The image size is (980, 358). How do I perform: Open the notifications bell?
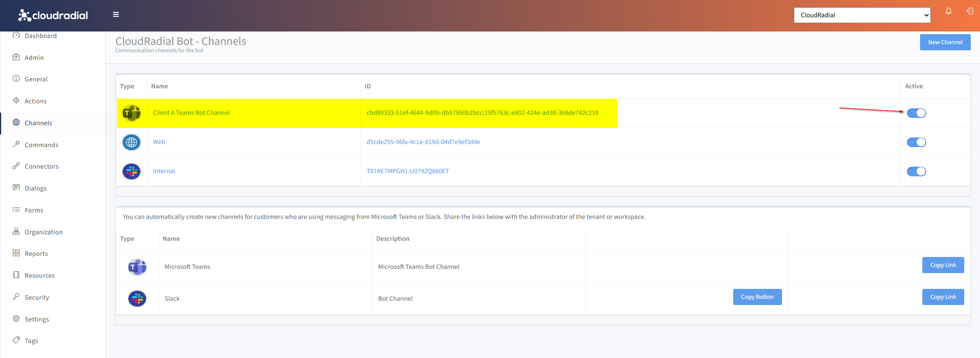948,11
